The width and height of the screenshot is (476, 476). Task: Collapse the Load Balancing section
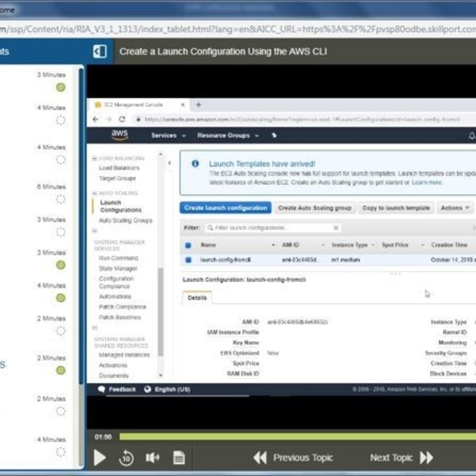coord(95,158)
